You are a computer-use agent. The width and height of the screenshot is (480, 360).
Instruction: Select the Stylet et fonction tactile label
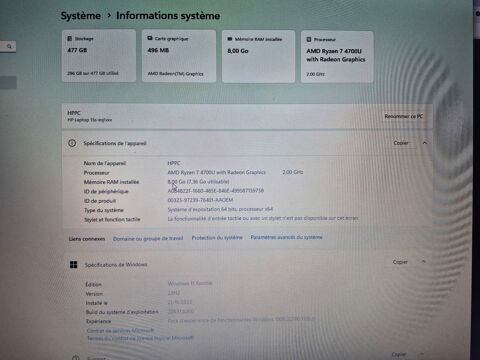point(112,219)
